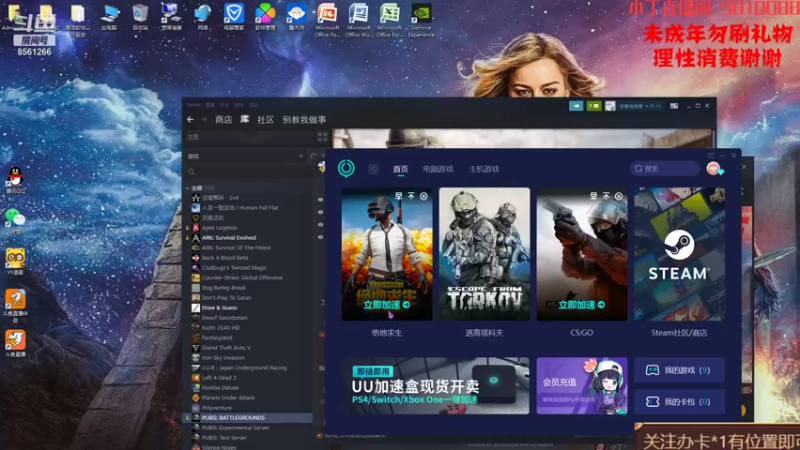Click the blue announcement icon in Steam header

[576, 106]
